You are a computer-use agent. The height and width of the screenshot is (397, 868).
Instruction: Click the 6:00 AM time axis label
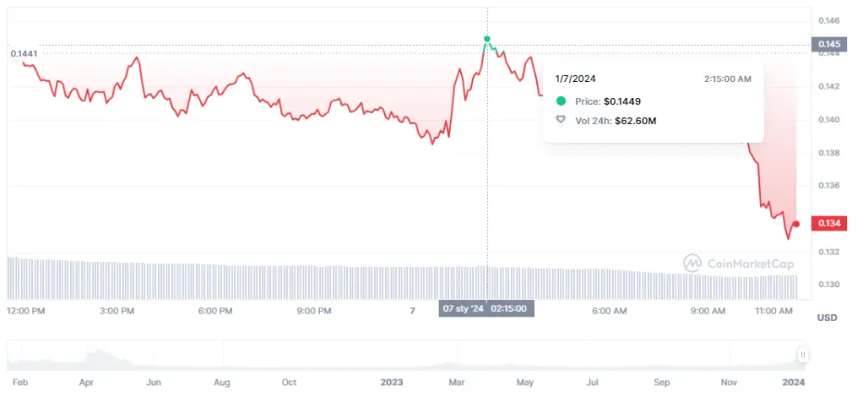coord(609,311)
